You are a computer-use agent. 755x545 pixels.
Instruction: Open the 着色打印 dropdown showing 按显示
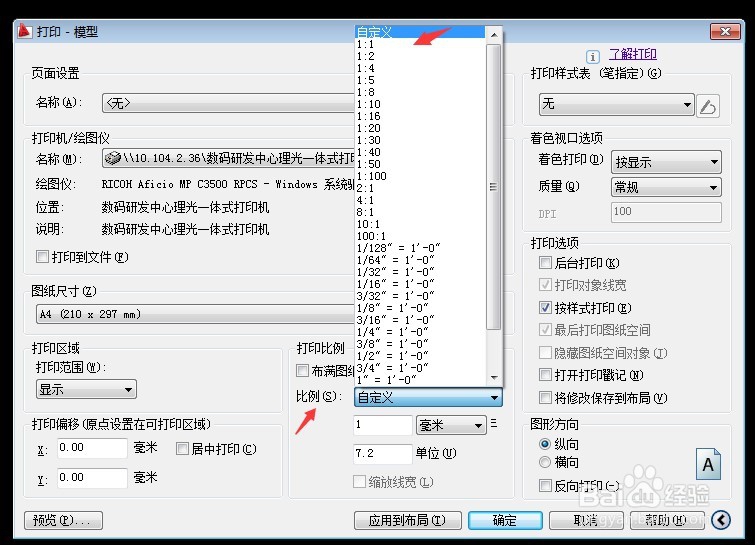[x=666, y=162]
